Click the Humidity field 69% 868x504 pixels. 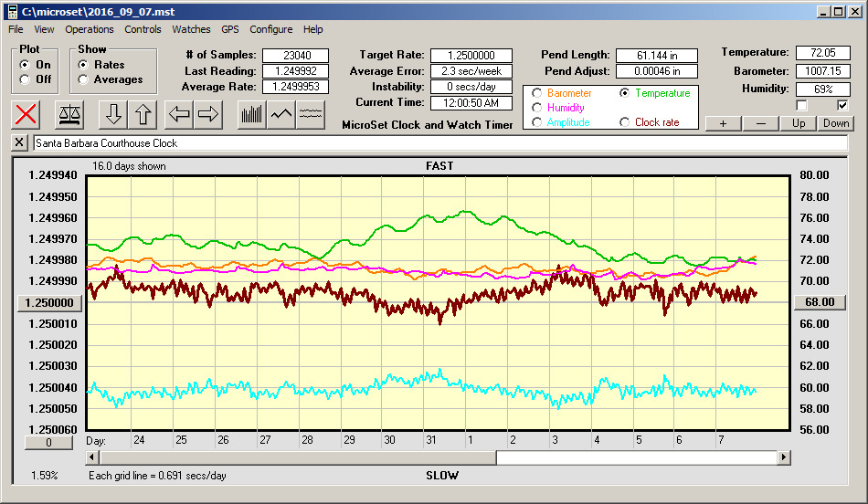point(823,89)
